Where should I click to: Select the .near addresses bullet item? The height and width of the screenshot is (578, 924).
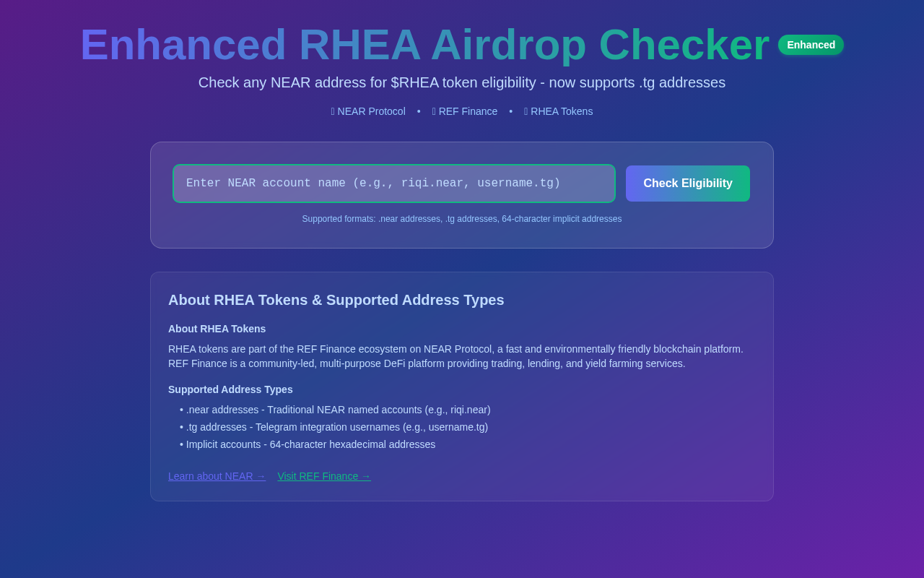[x=335, y=409]
